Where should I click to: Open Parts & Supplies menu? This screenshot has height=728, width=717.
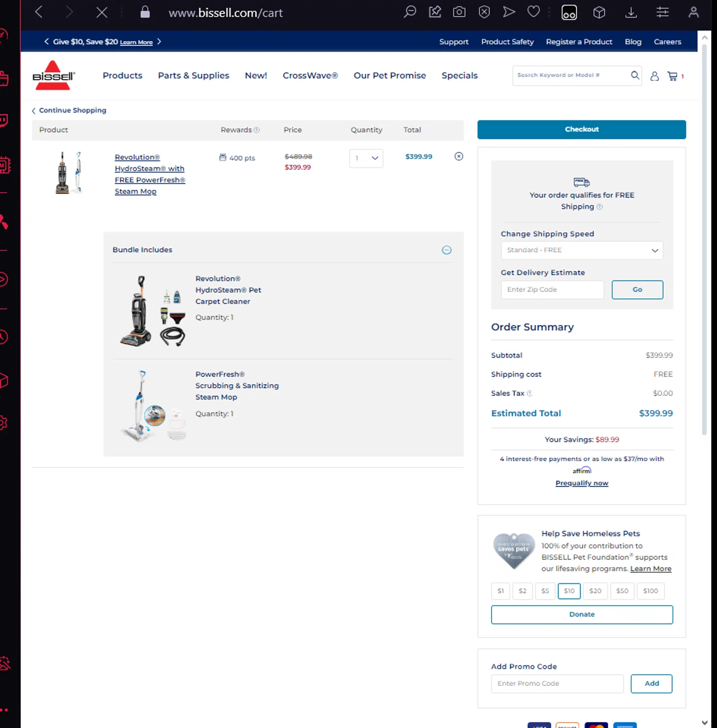194,76
